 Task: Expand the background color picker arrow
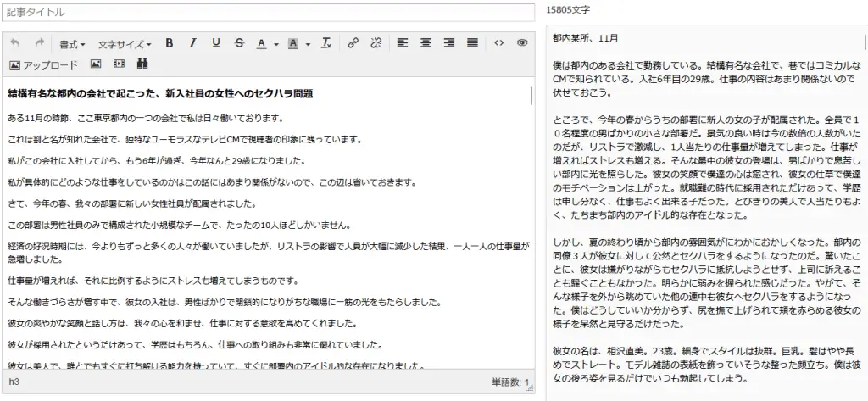tap(307, 44)
